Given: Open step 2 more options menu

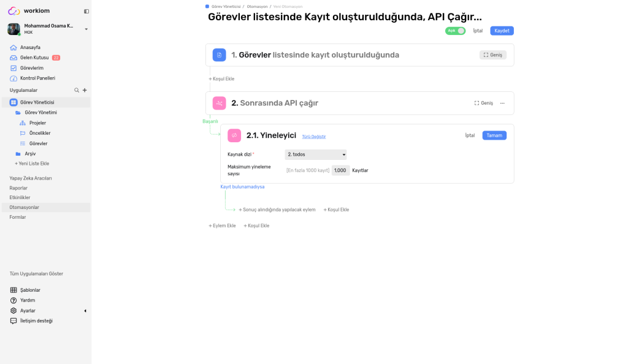Looking at the screenshot, I should pos(502,103).
